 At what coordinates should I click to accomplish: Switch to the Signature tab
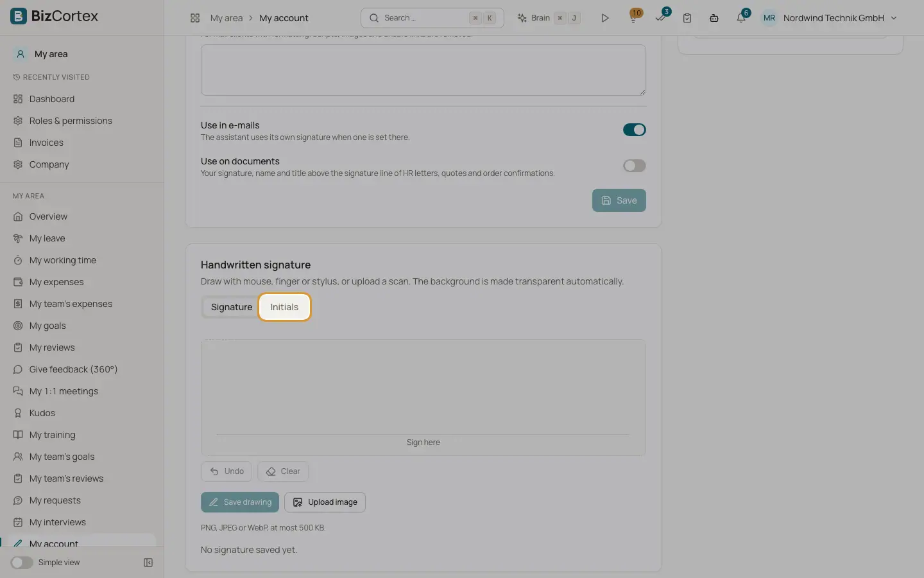(x=232, y=307)
